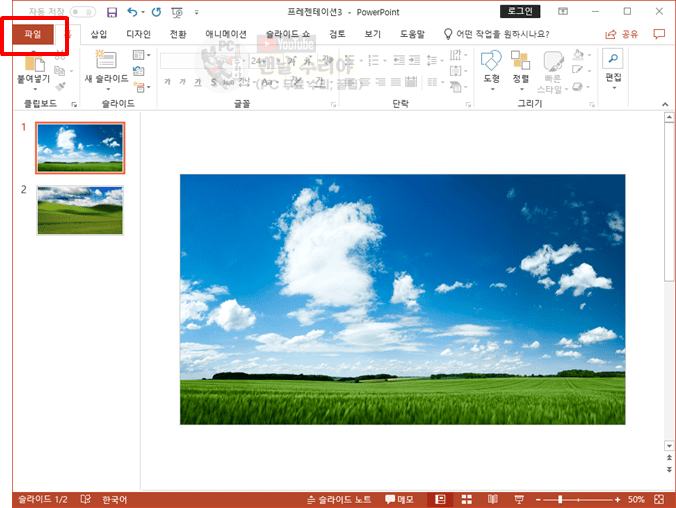Toggle the 슬라이드 노트 notes pane
The image size is (676, 508).
[x=339, y=499]
